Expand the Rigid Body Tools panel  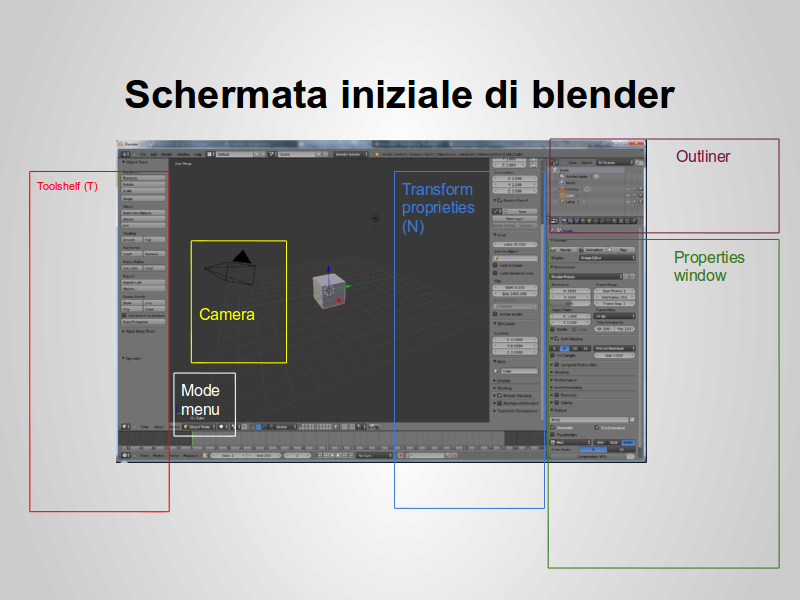click(x=123, y=331)
